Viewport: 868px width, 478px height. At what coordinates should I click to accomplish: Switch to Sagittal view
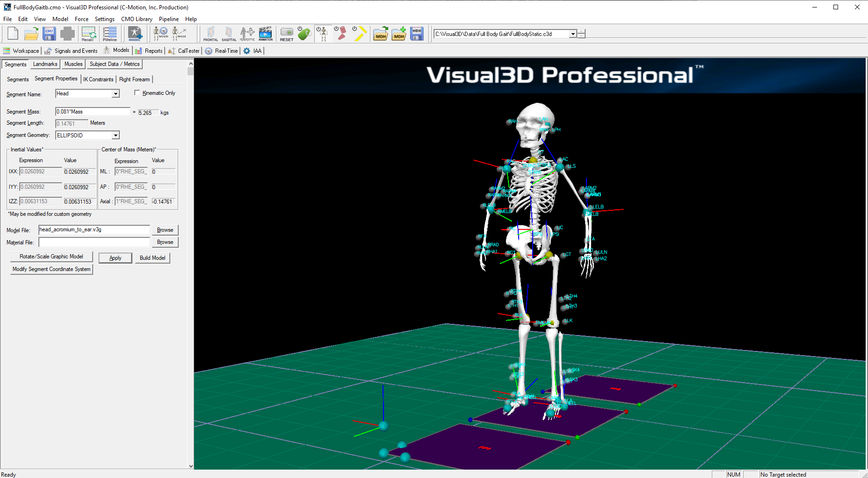click(229, 34)
